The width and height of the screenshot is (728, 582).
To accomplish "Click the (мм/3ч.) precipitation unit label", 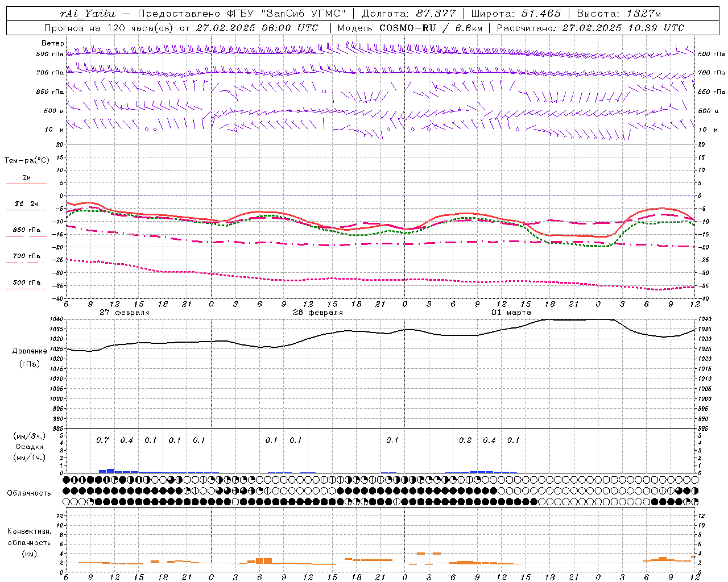I will coord(29,436).
